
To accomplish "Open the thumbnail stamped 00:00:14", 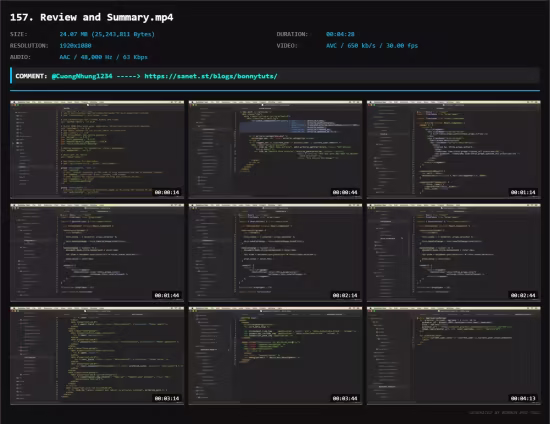I will [97, 150].
